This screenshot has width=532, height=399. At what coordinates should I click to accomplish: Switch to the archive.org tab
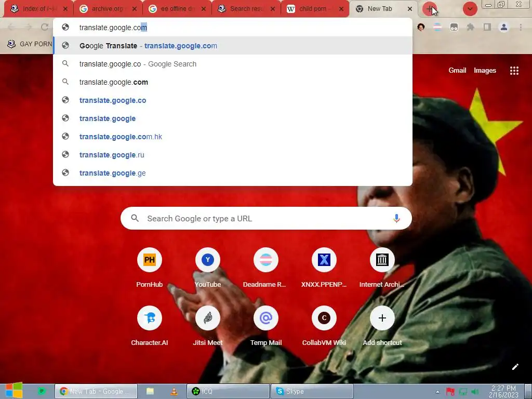(107, 9)
